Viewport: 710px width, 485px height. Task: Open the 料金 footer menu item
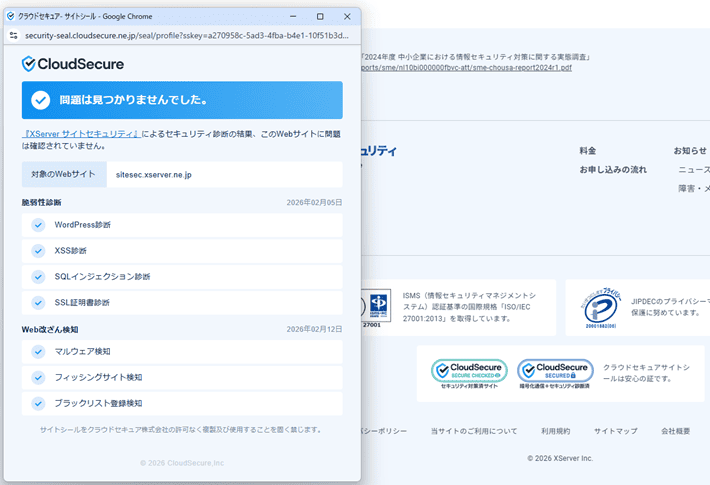coord(587,151)
